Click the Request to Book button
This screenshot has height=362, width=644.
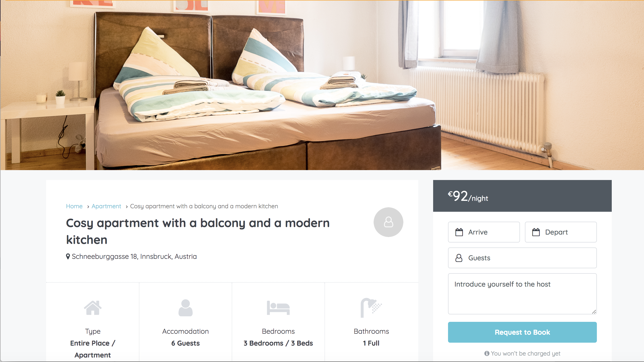click(x=522, y=332)
